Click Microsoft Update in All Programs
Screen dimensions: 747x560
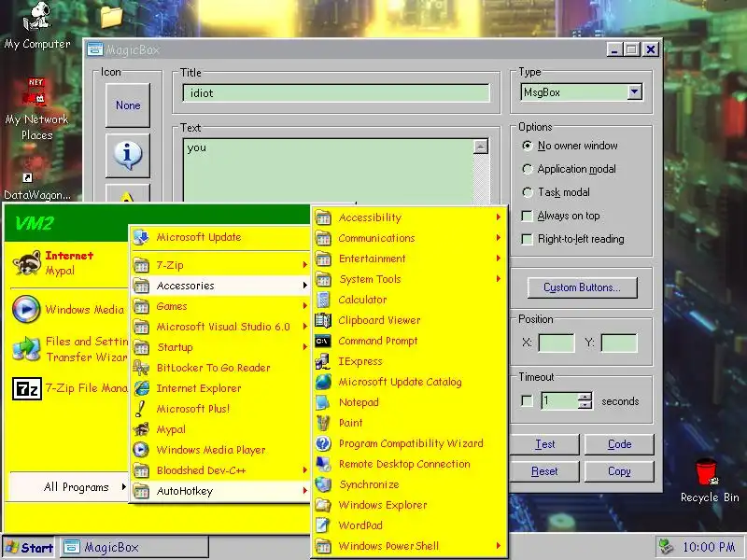point(199,237)
